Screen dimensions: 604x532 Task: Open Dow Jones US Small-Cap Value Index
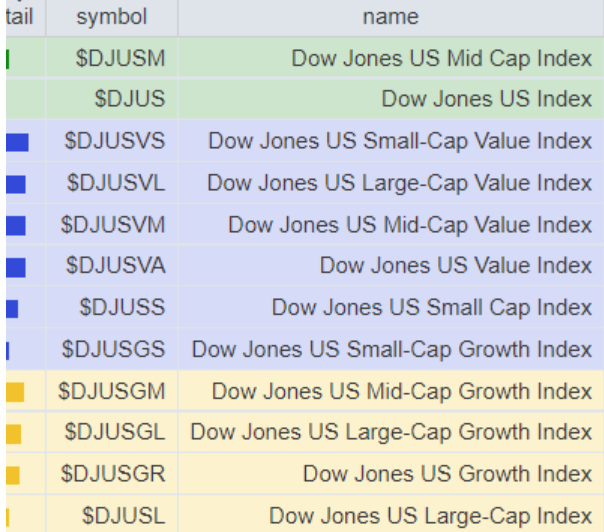click(x=400, y=141)
